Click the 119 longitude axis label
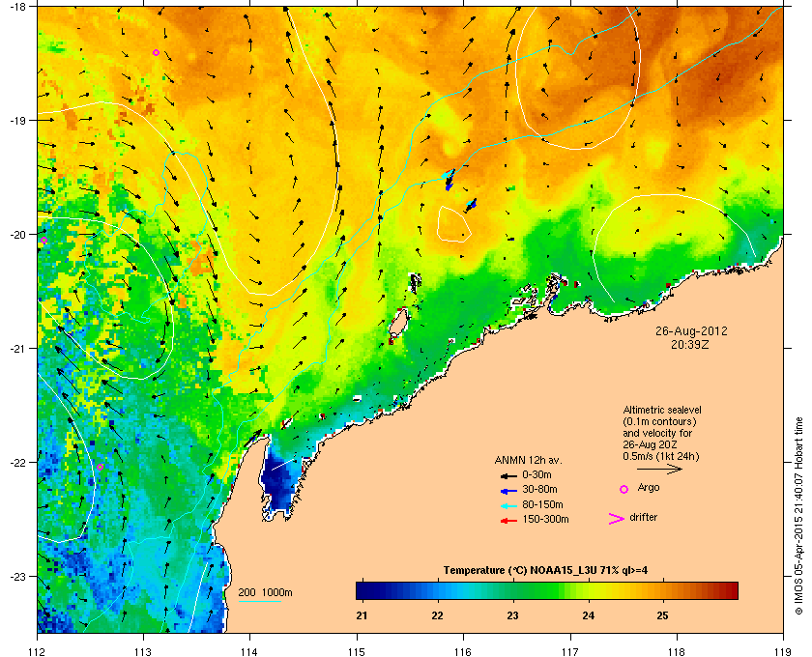812x657 pixels. click(x=784, y=652)
